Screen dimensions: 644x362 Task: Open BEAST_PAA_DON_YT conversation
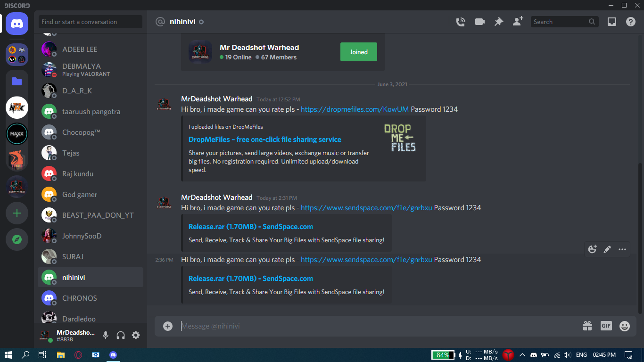coord(91,215)
